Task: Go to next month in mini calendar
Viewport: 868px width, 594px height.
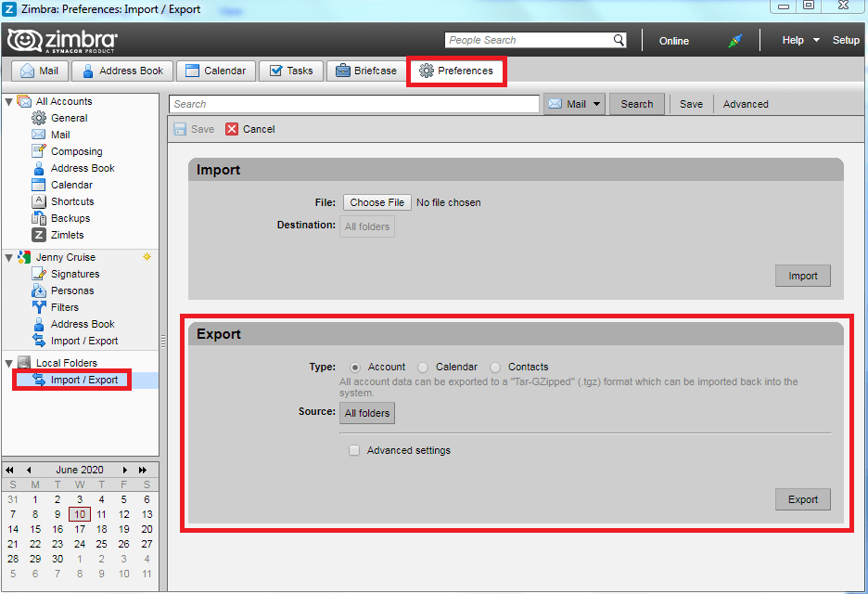Action: click(125, 470)
